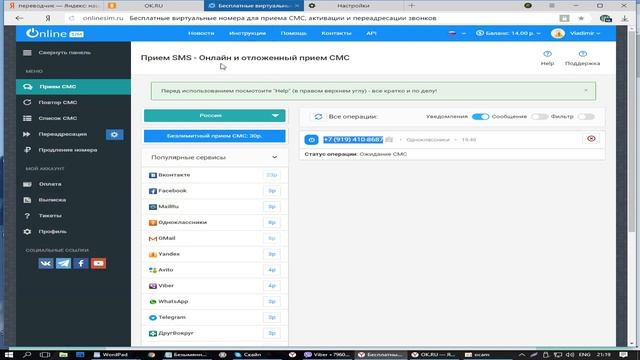640x360 pixels.
Task: Cancel the operation with red X
Action: (591, 139)
